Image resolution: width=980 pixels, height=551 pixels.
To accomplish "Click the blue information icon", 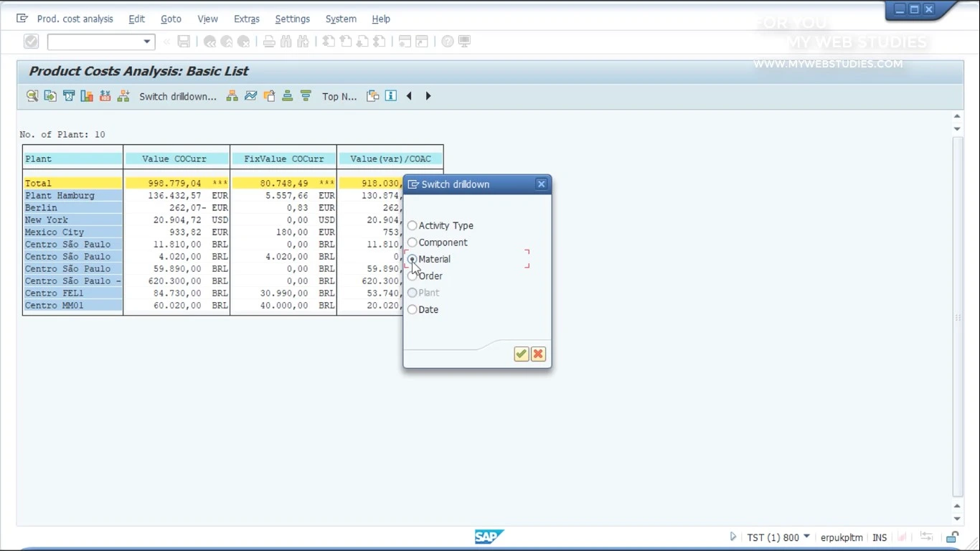I will coord(391,96).
